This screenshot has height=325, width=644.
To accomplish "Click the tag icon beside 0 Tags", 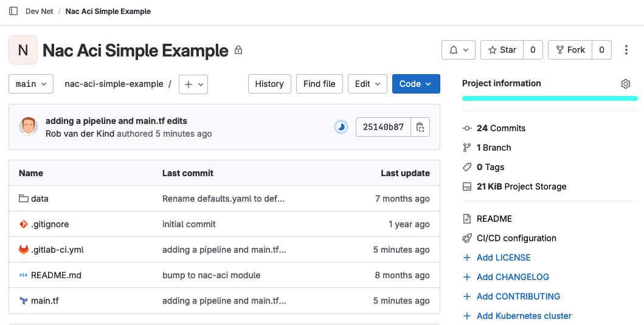I will [x=467, y=167].
